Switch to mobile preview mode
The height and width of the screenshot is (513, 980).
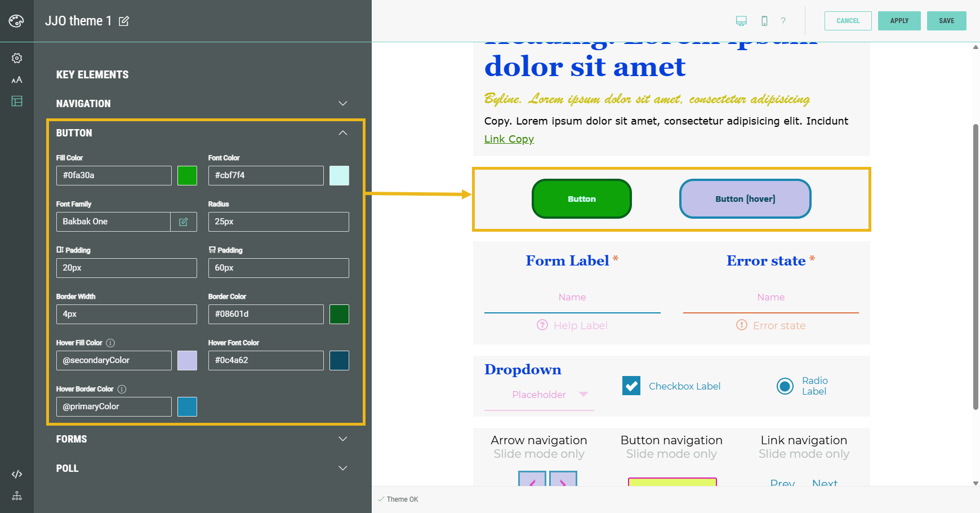pos(764,21)
